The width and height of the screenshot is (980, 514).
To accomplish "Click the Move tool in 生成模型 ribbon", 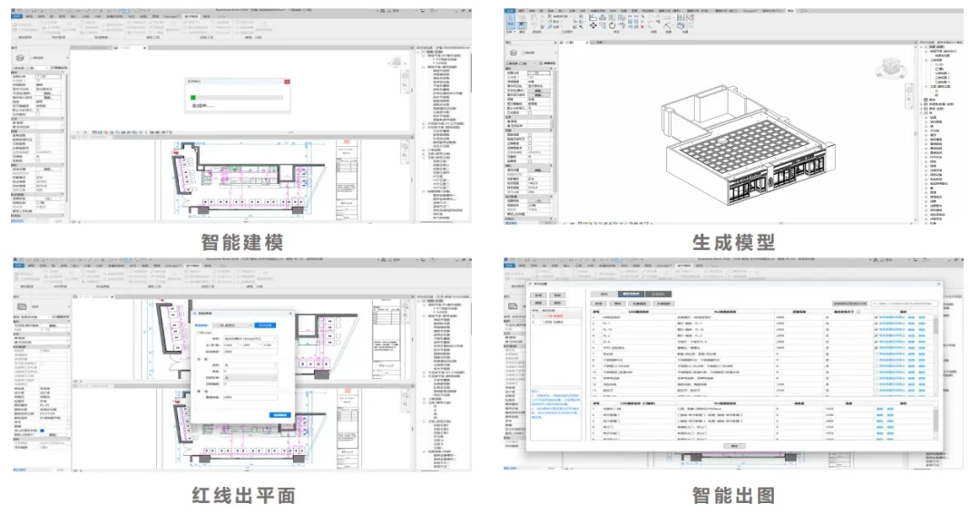I will 593,25.
